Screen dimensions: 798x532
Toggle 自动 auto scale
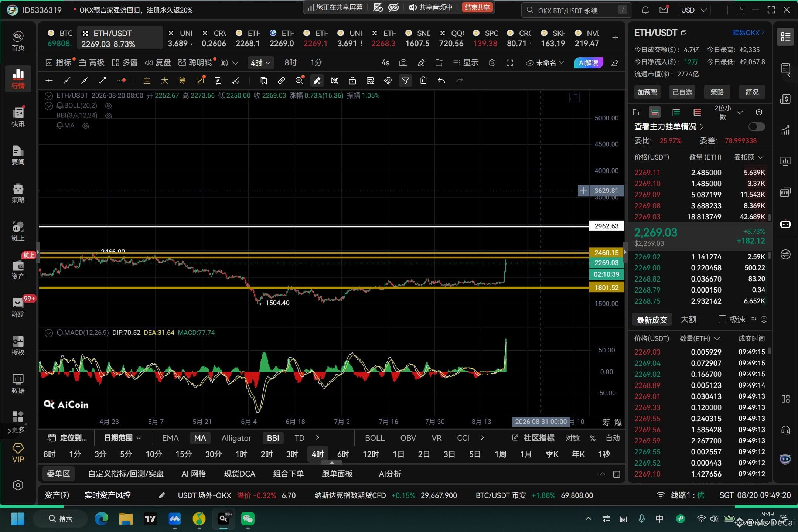[613, 438]
